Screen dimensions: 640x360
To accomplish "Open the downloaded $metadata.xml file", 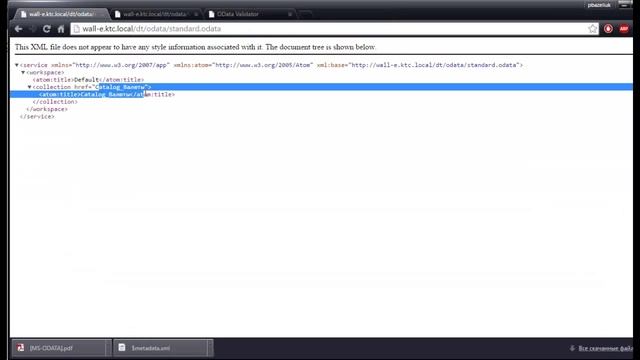I will coord(160,348).
